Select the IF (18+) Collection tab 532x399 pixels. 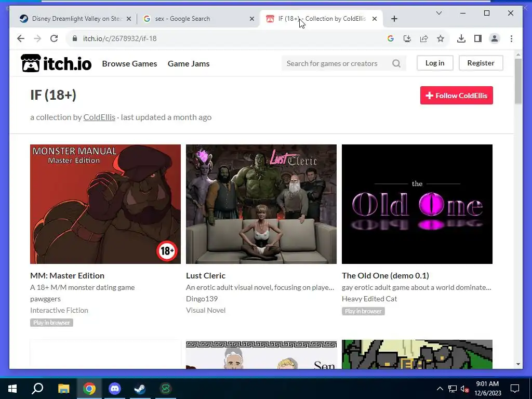click(321, 19)
